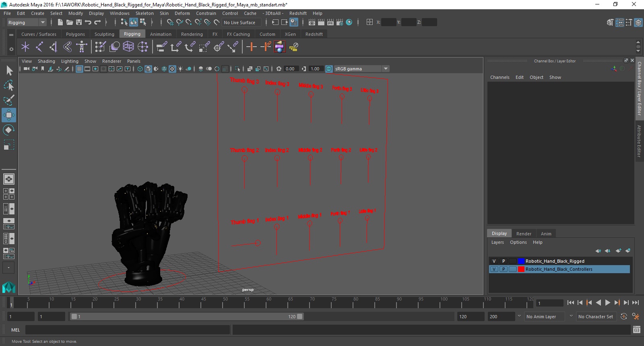The image size is (644, 346).
Task: Toggle Auto Keyframe key icon
Action: (x=624, y=317)
